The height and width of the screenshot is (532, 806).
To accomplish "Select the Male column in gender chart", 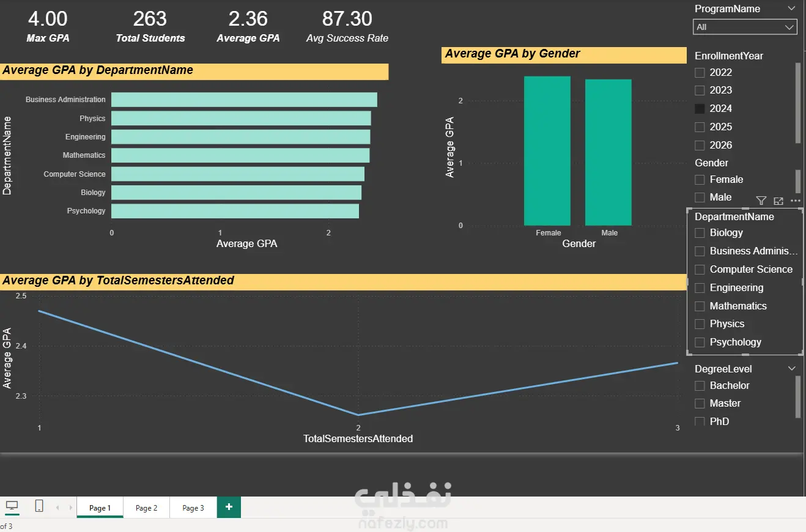I will tap(608, 153).
